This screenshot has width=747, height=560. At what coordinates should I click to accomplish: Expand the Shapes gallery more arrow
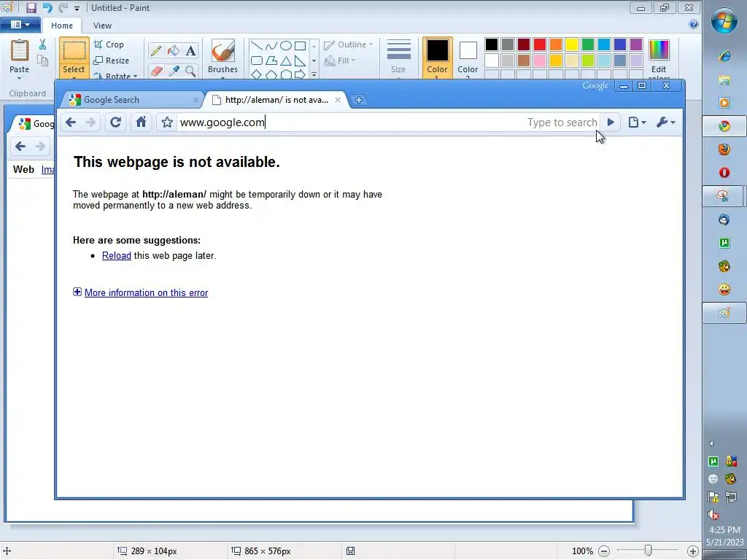[314, 74]
